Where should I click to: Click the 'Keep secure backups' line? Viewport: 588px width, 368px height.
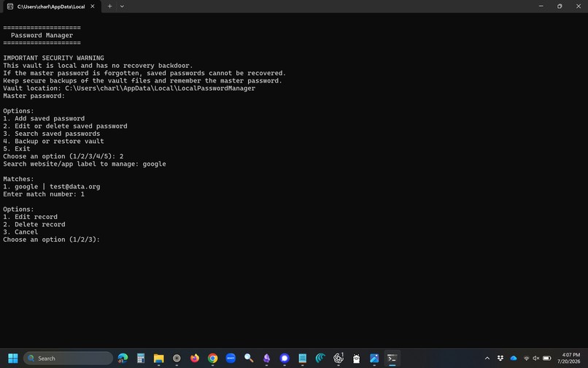point(142,80)
